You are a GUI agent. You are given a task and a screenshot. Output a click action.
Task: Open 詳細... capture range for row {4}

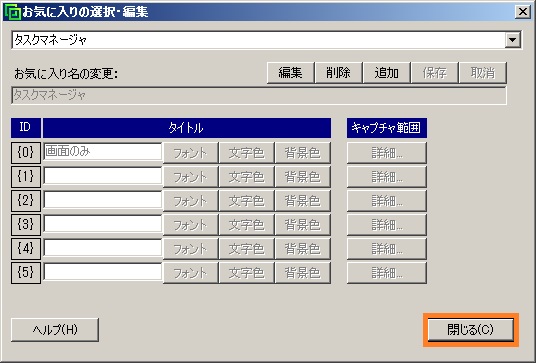[387, 249]
